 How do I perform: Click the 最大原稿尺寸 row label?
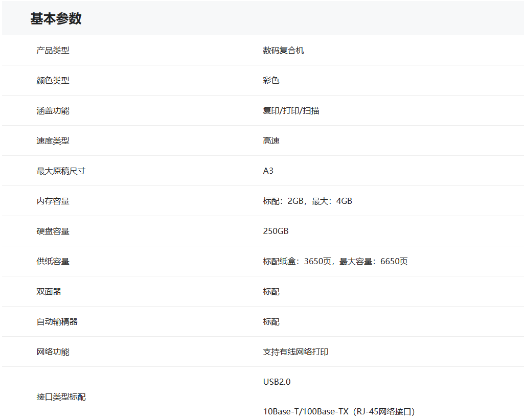point(61,171)
